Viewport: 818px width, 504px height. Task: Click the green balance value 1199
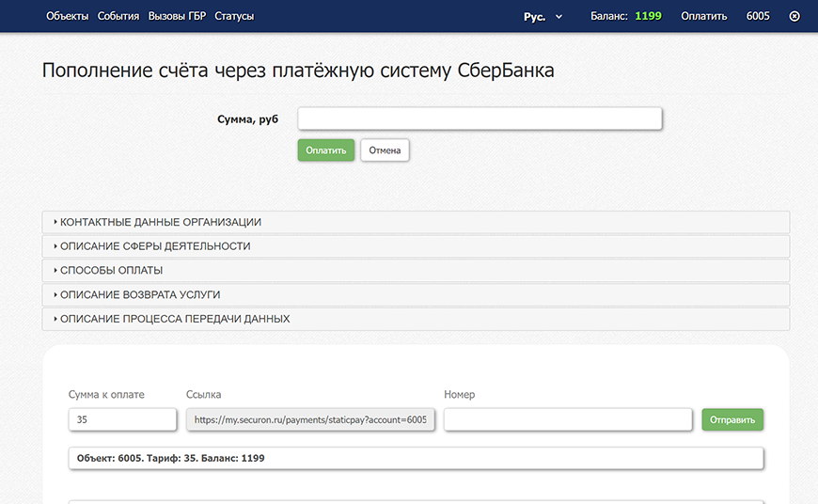[x=648, y=16]
